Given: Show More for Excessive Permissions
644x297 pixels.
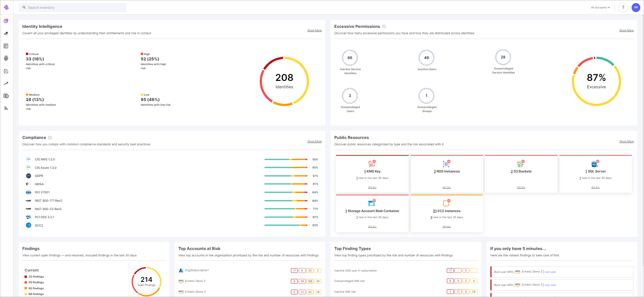Looking at the screenshot, I should point(627,31).
